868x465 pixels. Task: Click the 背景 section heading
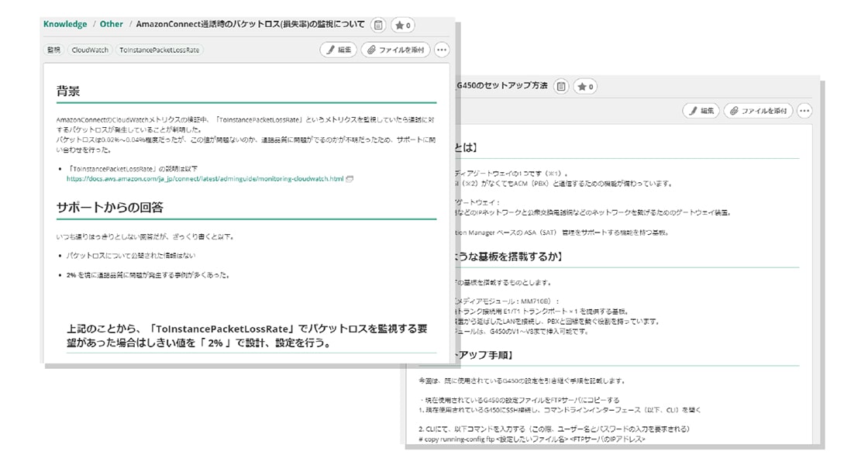point(68,91)
